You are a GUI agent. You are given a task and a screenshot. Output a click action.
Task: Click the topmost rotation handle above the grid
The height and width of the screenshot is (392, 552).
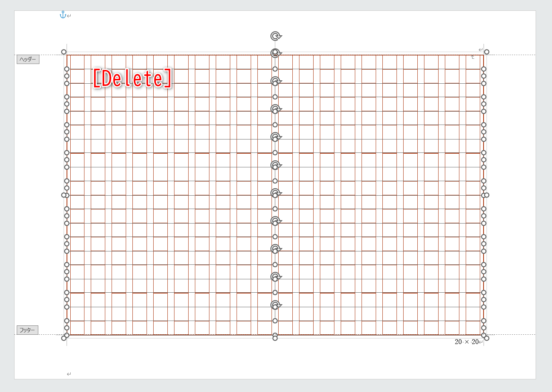coord(275,37)
